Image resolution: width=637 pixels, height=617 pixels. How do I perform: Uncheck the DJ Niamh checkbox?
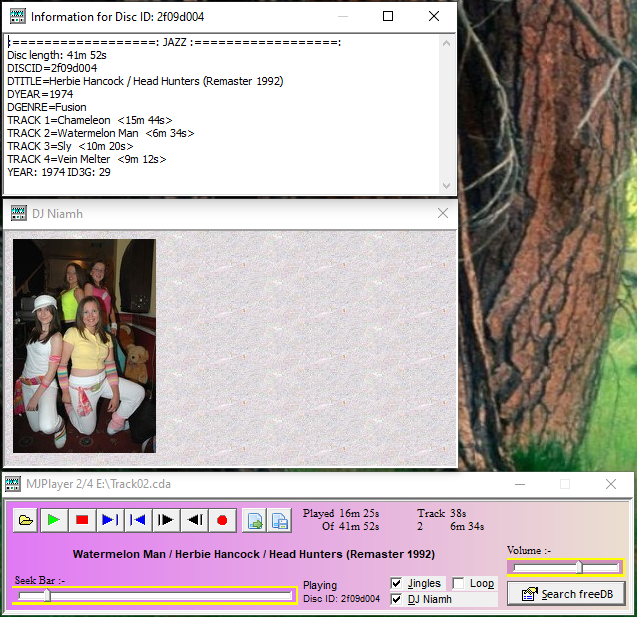coord(396,599)
